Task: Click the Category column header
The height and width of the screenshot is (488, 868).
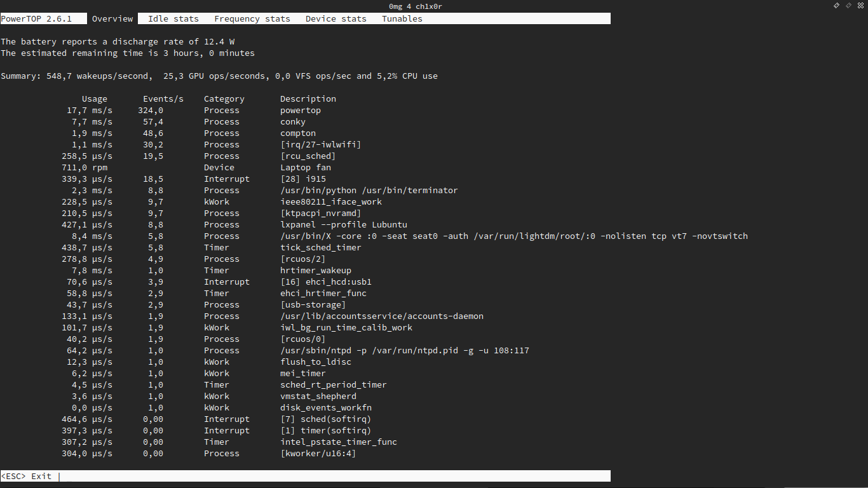Action: tap(224, 98)
